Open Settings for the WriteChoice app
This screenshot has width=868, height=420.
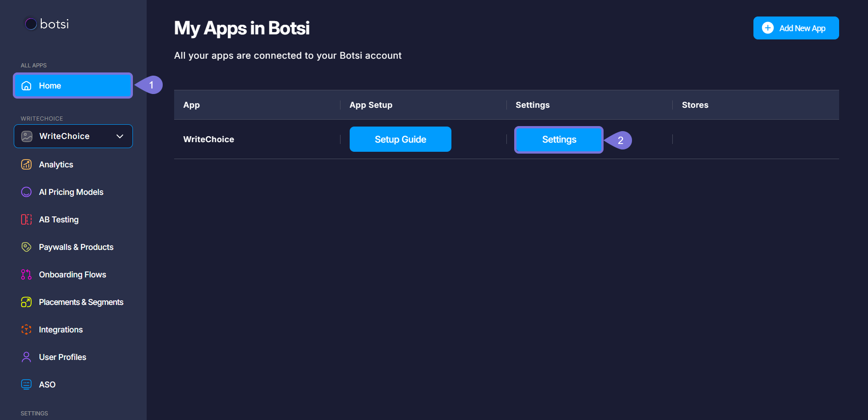559,139
